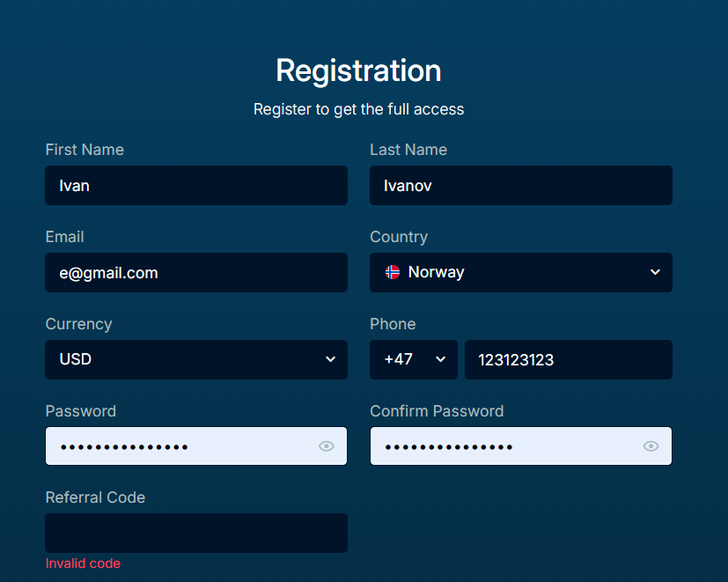The height and width of the screenshot is (582, 728).
Task: Click the Norway flag icon
Action: tap(393, 272)
